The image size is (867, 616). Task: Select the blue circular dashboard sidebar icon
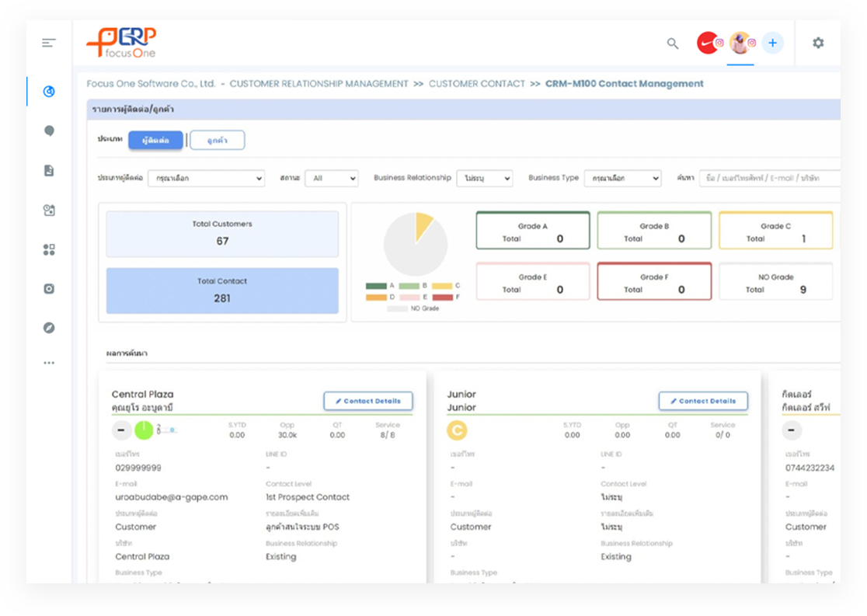pyautogui.click(x=49, y=91)
